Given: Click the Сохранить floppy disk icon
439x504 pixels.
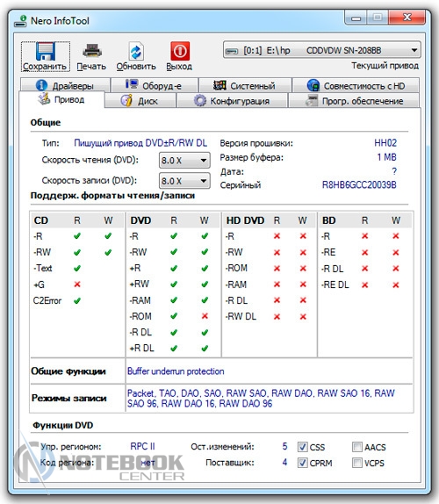Looking at the screenshot, I should (x=46, y=52).
